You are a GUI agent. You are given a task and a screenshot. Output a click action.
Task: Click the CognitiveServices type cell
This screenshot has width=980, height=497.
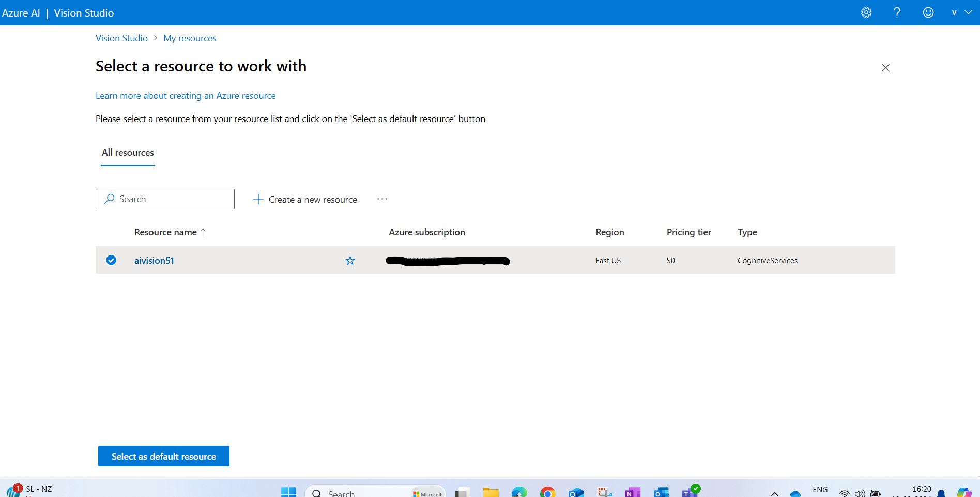click(767, 261)
